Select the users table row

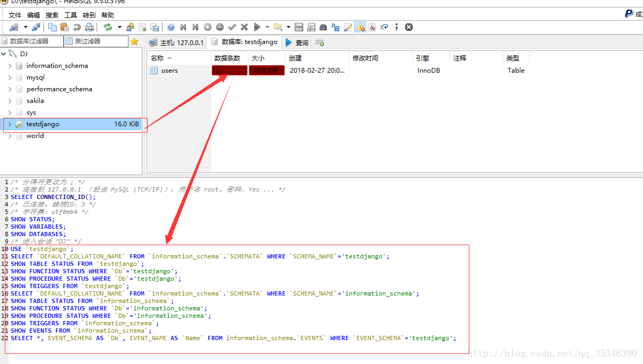tap(338, 71)
